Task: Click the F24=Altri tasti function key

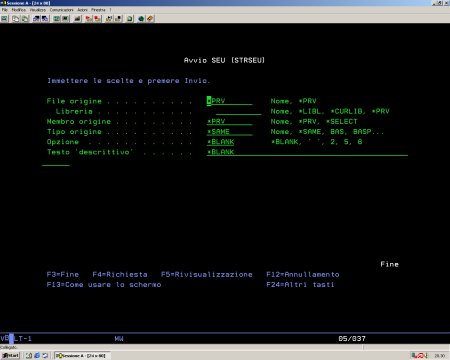Action: (x=300, y=285)
